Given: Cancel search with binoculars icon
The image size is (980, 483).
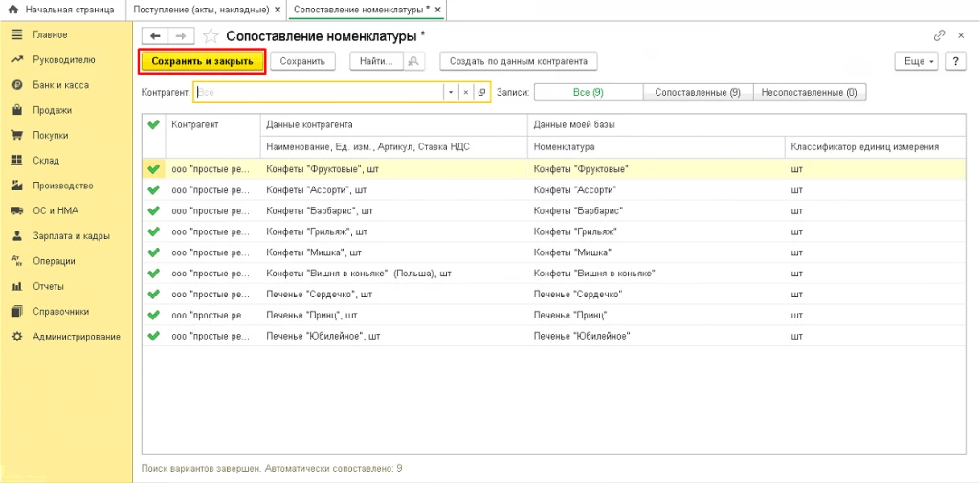Looking at the screenshot, I should click(413, 61).
